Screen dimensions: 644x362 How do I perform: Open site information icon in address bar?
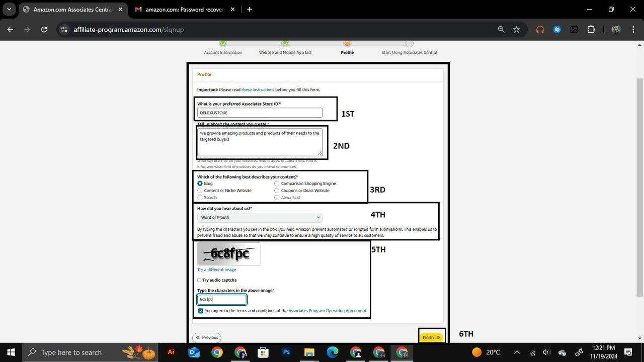[64, 30]
